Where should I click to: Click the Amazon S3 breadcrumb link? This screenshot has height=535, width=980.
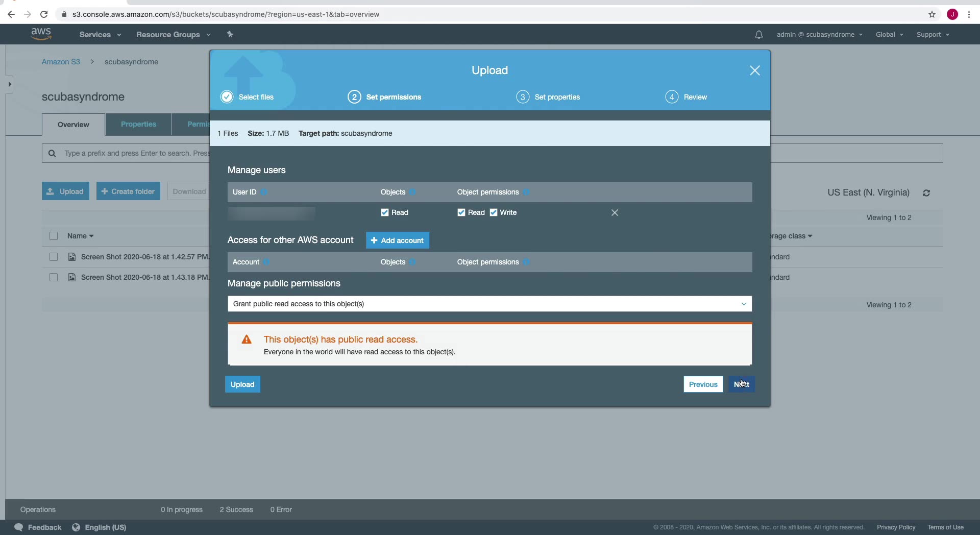tap(61, 62)
